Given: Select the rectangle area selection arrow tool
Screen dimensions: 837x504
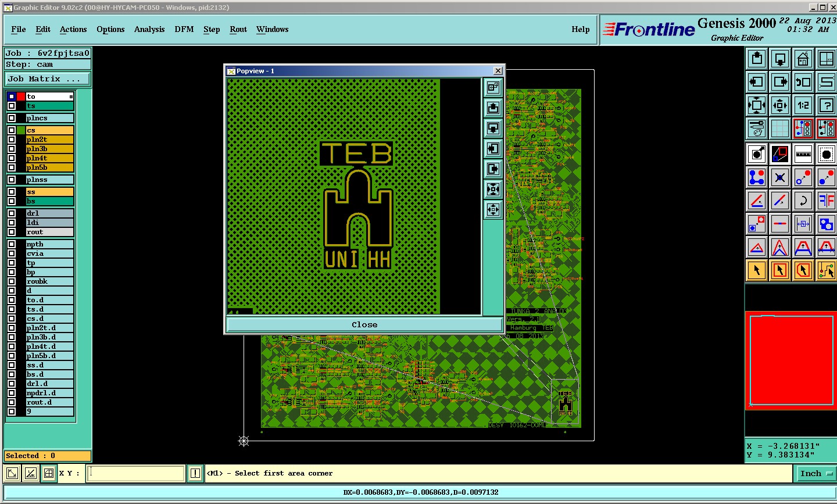Looking at the screenshot, I should [x=780, y=270].
